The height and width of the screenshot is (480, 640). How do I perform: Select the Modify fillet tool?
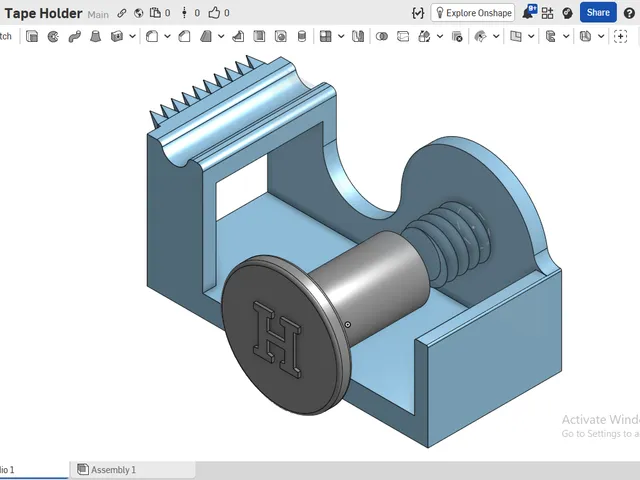pos(480,37)
